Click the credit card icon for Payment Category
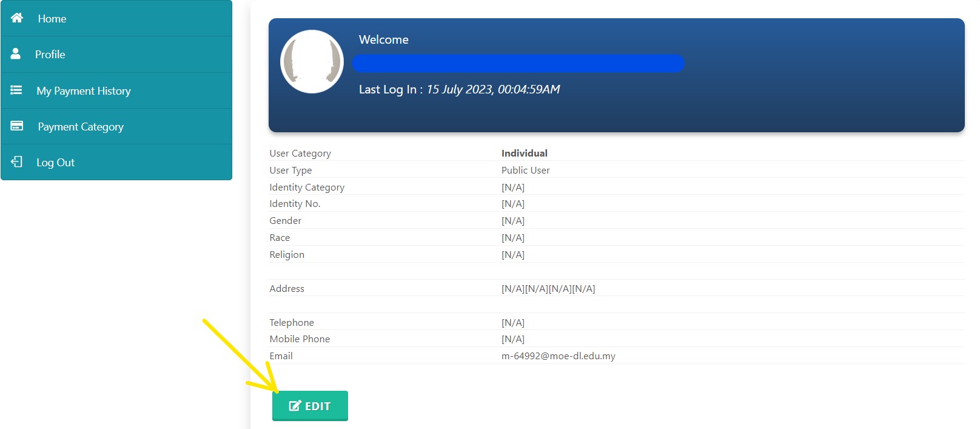Image resolution: width=980 pixels, height=429 pixels. (x=17, y=126)
